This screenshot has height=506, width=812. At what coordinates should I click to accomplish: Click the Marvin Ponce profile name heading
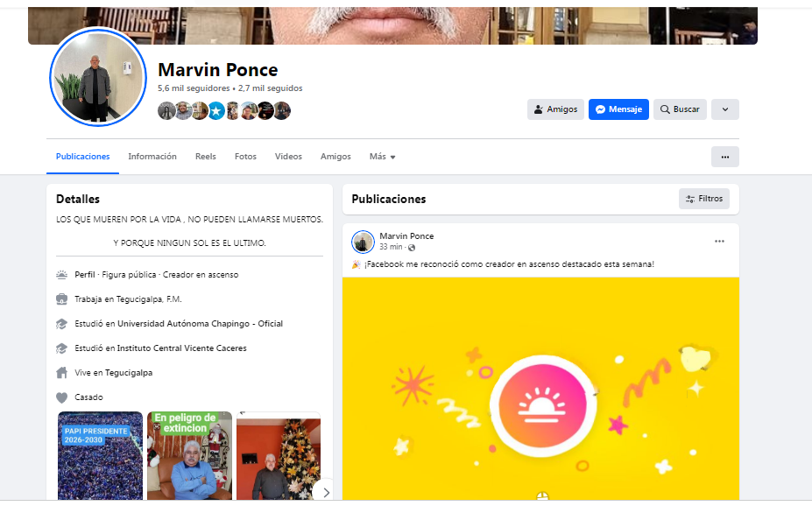(218, 70)
